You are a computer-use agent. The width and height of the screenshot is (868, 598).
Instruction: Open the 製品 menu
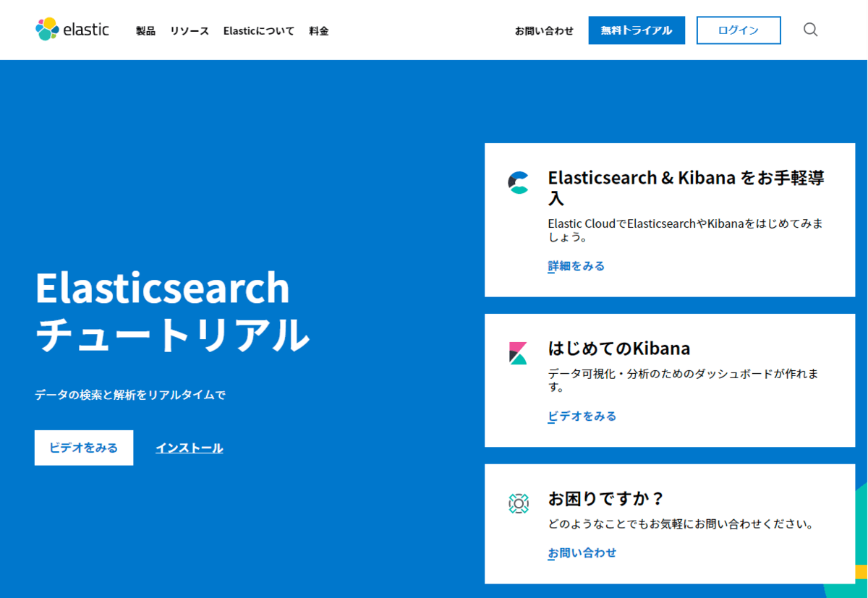point(145,31)
